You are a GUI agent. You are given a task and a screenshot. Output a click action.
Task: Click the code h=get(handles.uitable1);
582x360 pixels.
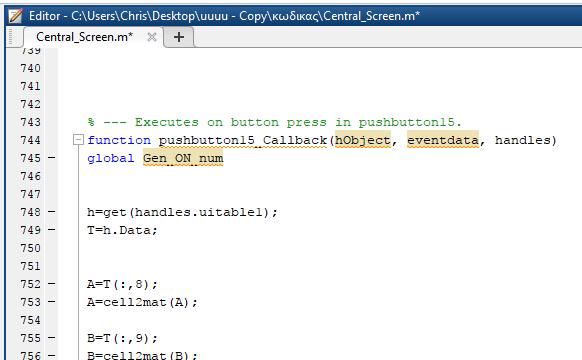point(182,212)
